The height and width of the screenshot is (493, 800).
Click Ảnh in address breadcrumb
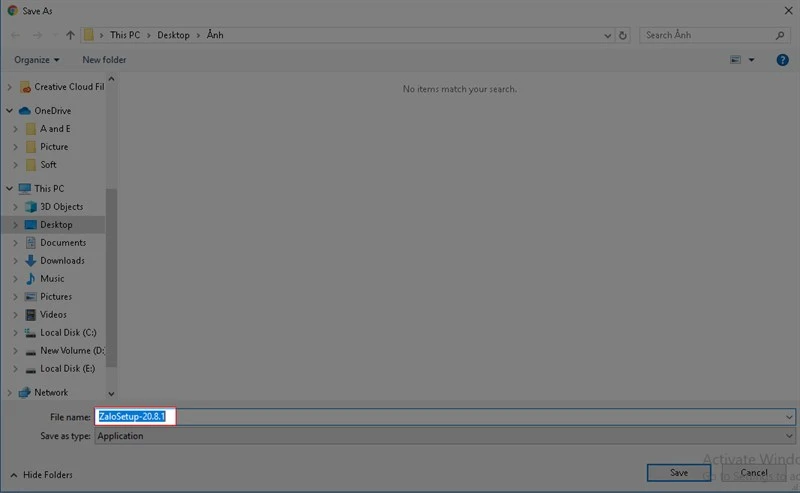pos(215,35)
